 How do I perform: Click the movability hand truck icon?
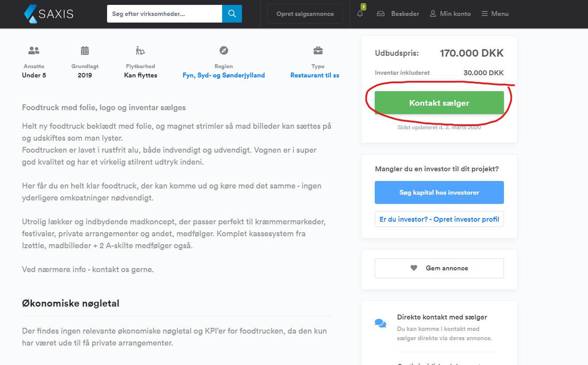(x=140, y=50)
